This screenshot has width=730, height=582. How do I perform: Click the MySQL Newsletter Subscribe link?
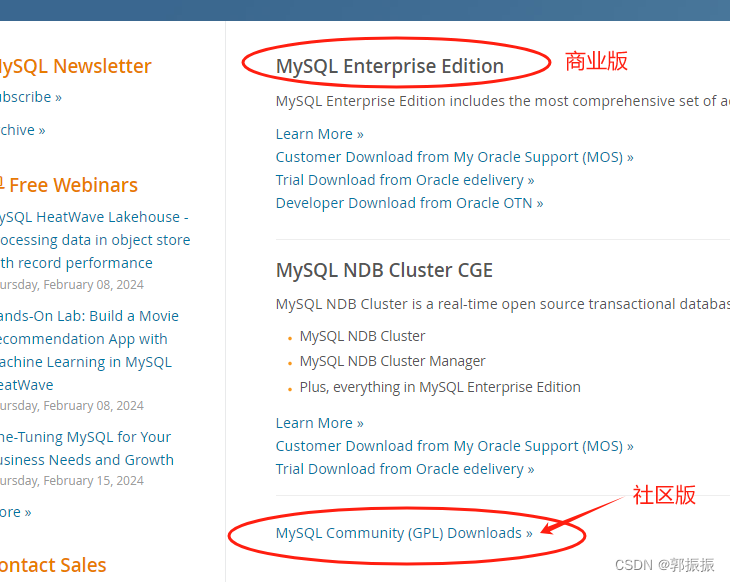[x=31, y=97]
